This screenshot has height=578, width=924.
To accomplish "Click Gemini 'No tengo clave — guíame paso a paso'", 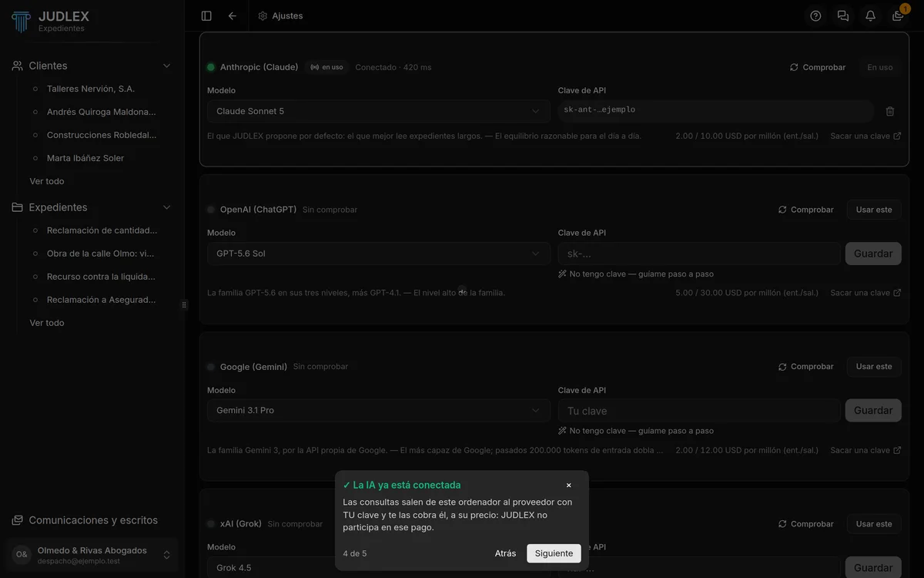I will click(x=636, y=431).
